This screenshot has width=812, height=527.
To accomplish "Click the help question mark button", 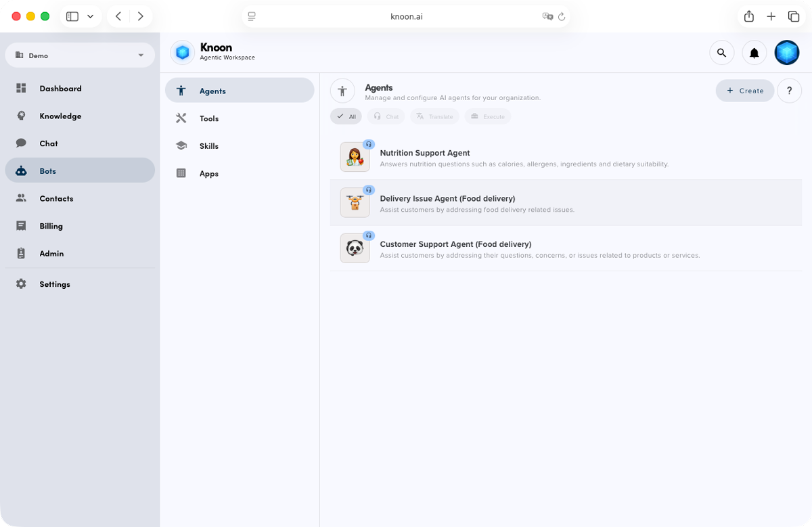I will tap(789, 90).
